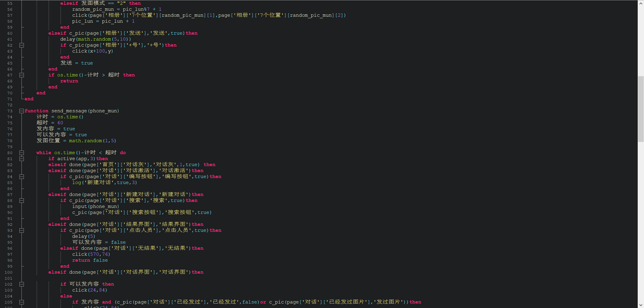Click line number 100 in the gutter
This screenshot has height=308, width=644.
point(9,272)
